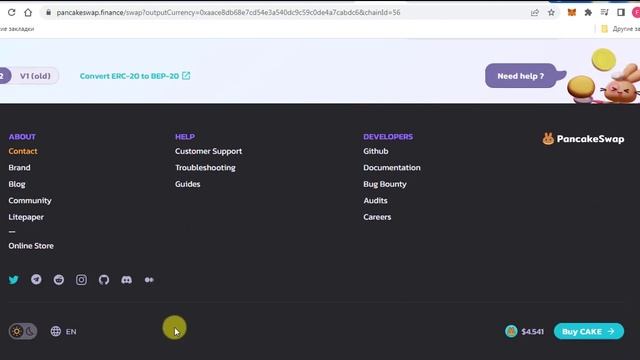Open the Bug Bounty link
Screen dimensions: 640x360
tap(385, 184)
